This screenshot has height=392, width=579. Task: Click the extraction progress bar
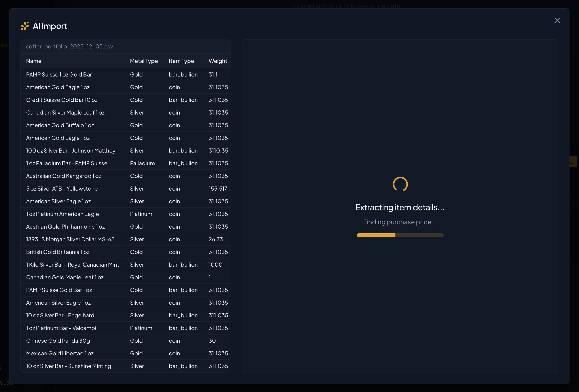tap(400, 235)
